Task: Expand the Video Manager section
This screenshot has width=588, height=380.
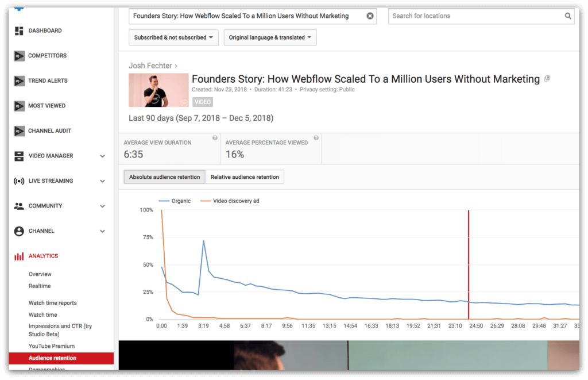Action: [x=102, y=156]
